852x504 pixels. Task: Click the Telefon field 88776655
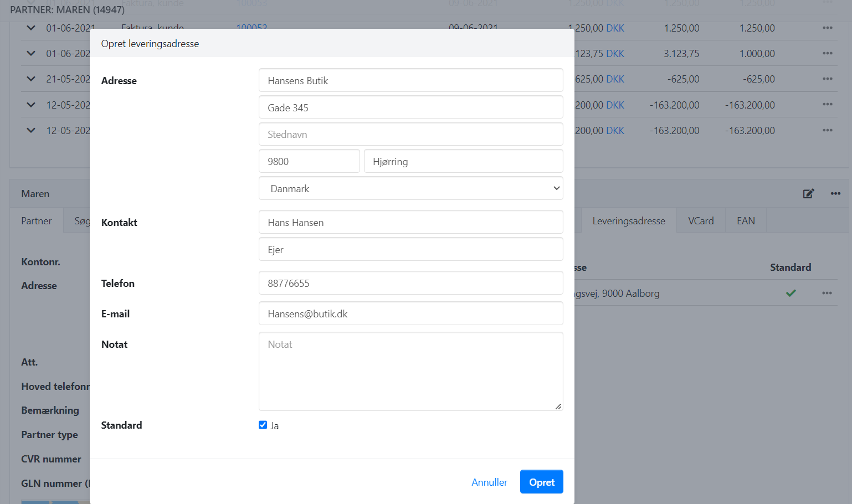tap(411, 283)
